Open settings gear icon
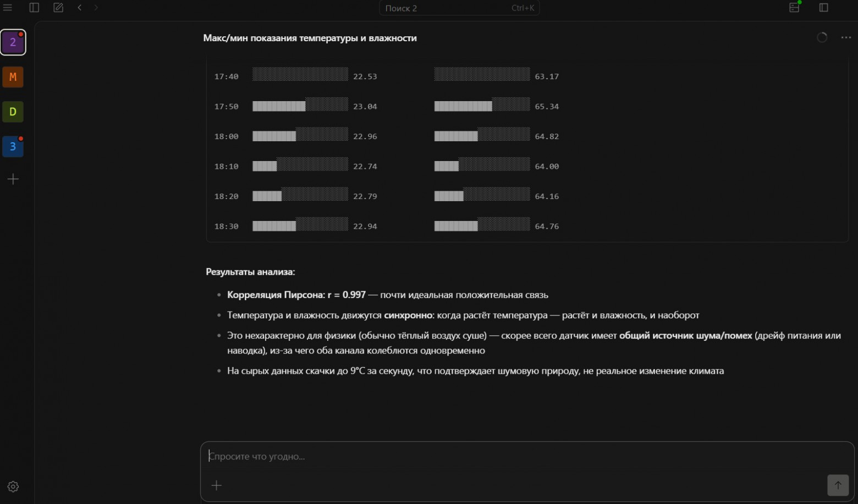858x504 pixels. (13, 486)
